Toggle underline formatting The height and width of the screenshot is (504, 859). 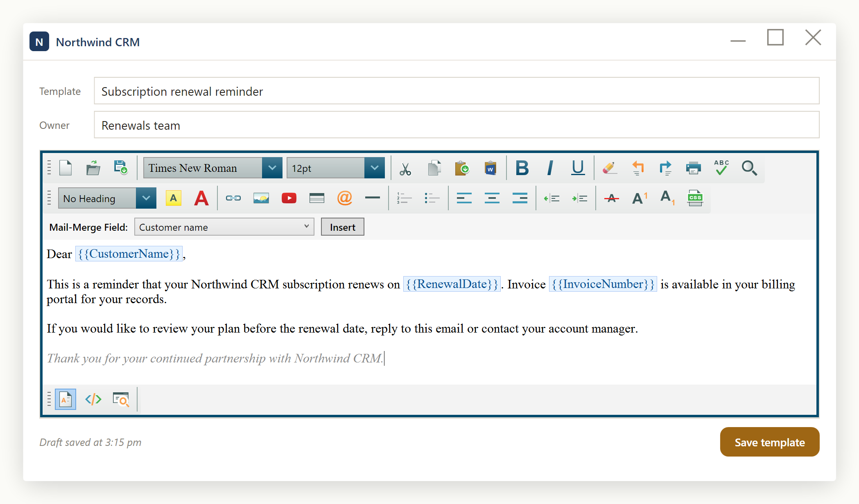[578, 168]
